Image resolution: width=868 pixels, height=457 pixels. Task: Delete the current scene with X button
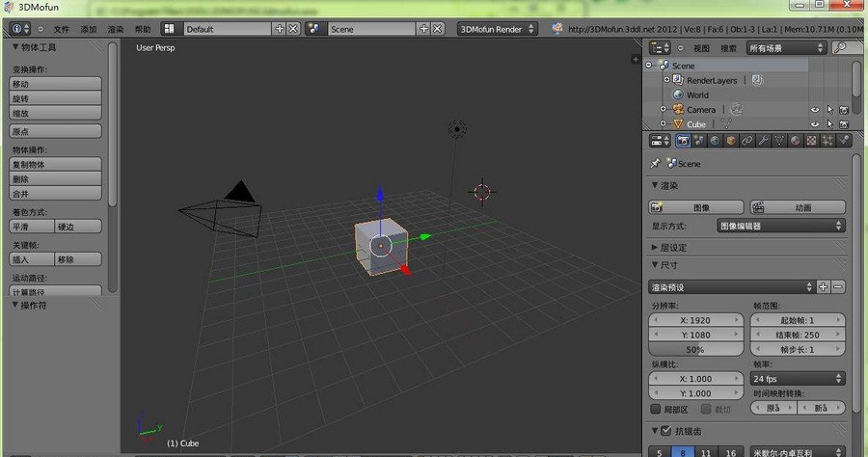[x=437, y=29]
